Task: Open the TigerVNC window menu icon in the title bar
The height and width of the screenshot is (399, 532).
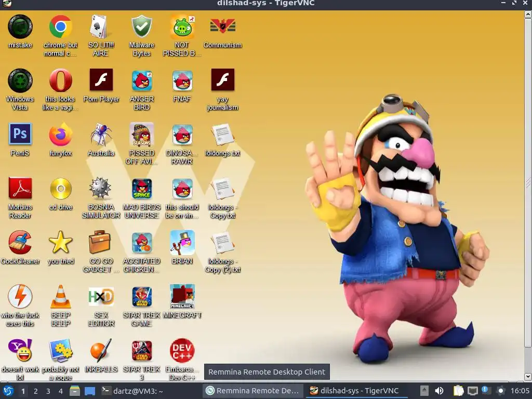Action: click(x=7, y=4)
